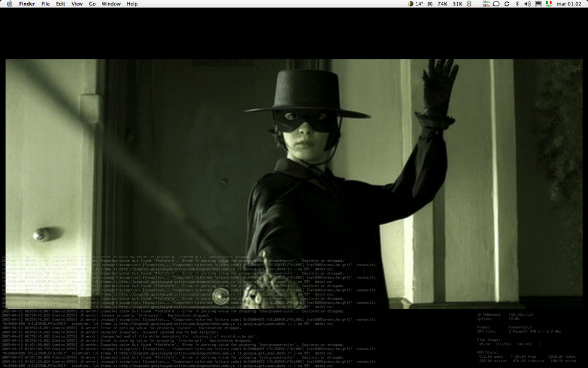The height and width of the screenshot is (368, 588).
Task: Open the Apple menu
Action: (x=9, y=4)
